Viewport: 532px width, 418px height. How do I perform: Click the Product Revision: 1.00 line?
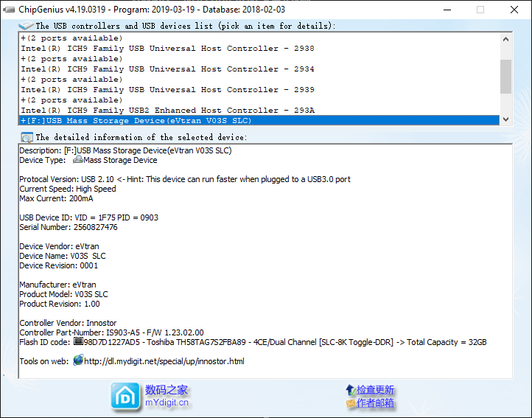pyautogui.click(x=60, y=304)
